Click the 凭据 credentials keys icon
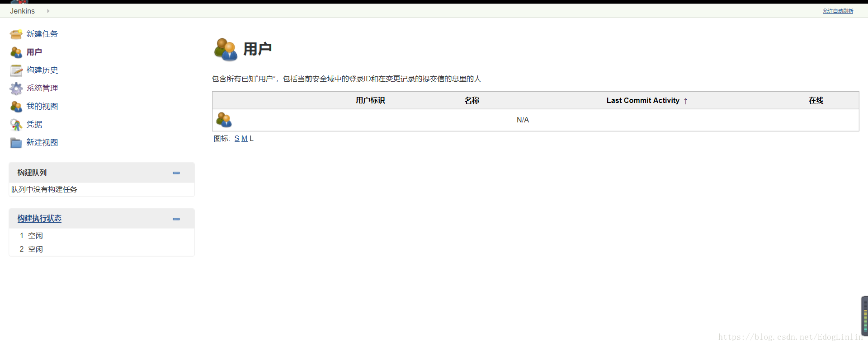 (16, 124)
